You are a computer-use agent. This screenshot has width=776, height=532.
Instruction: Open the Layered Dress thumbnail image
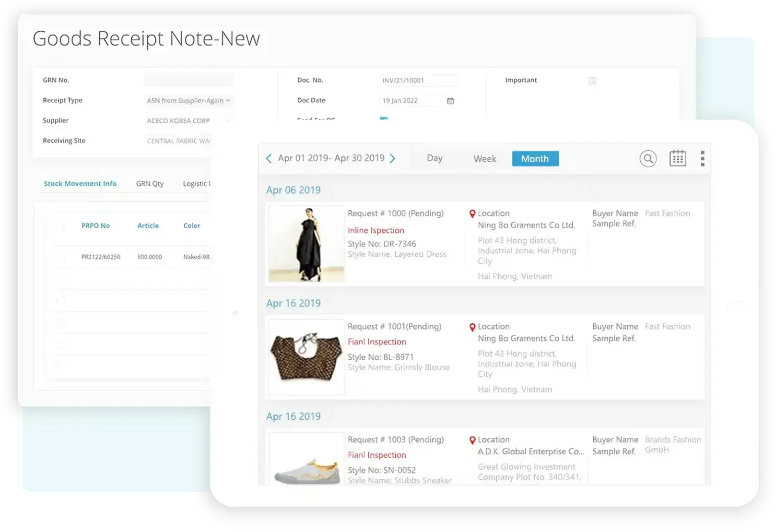pyautogui.click(x=306, y=244)
